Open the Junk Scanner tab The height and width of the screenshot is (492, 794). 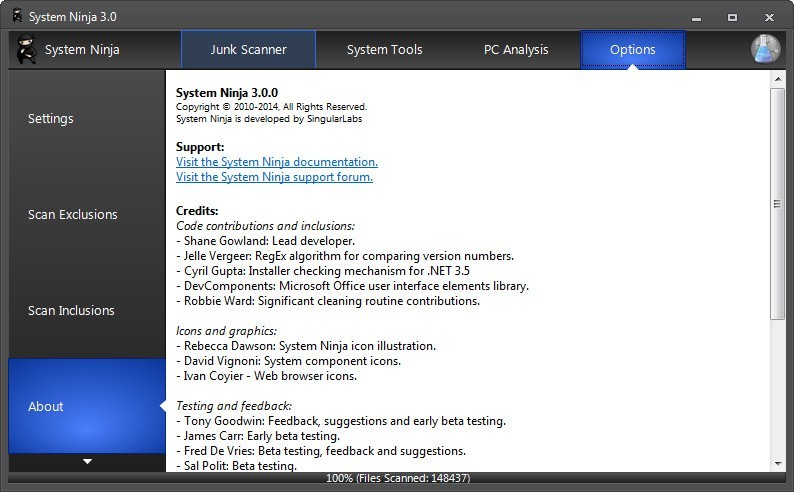tap(248, 50)
